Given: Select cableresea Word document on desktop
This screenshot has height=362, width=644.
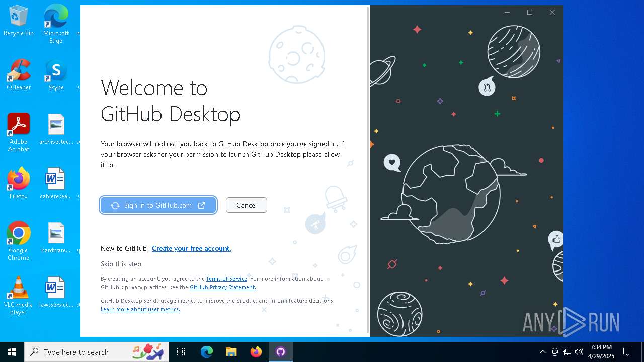Looking at the screenshot, I should 56,184.
